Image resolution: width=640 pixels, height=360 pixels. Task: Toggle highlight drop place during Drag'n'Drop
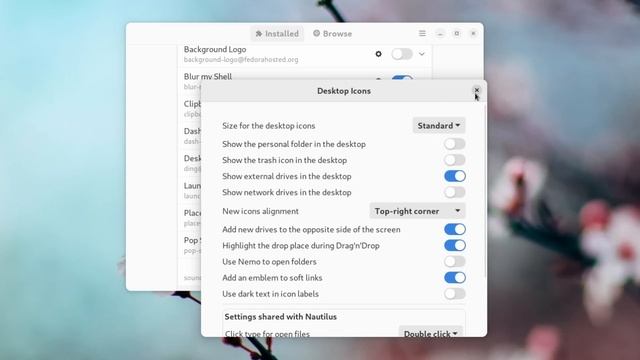pos(455,246)
